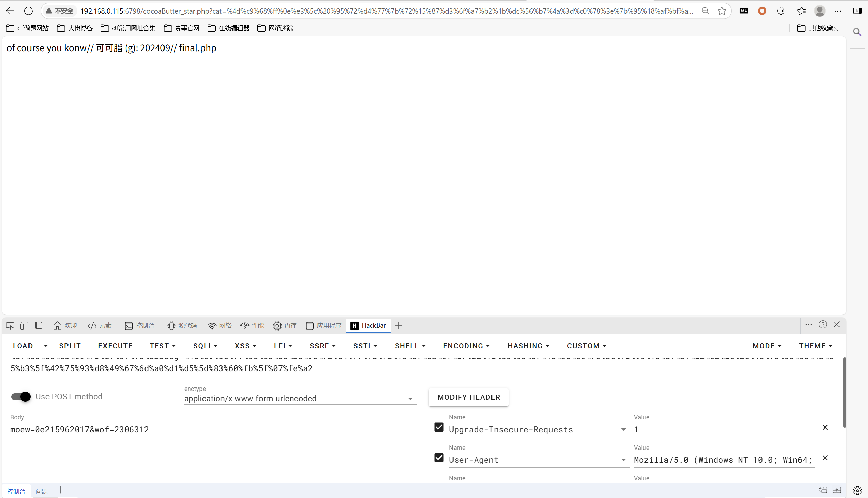The image size is (868, 498).
Task: Switch to the 网络 DevTools tab
Action: coord(220,325)
